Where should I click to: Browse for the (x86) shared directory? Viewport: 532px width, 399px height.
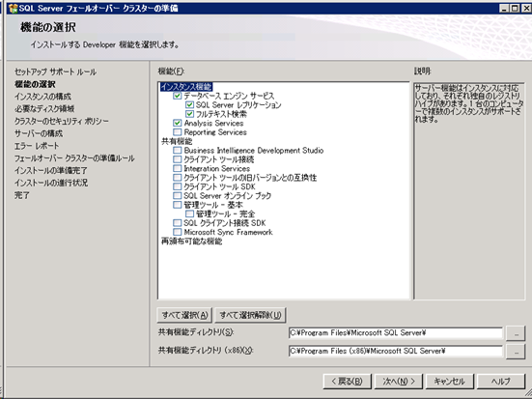pyautogui.click(x=516, y=352)
